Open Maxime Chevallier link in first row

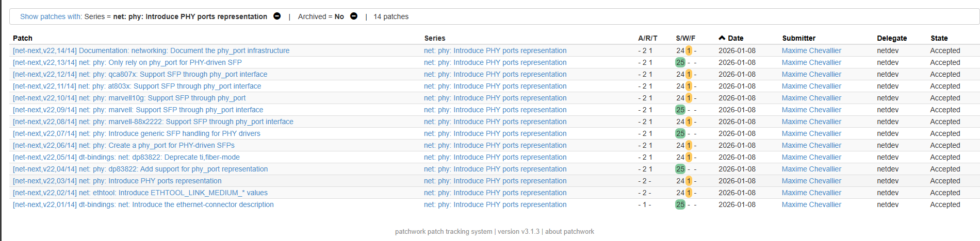[811, 50]
